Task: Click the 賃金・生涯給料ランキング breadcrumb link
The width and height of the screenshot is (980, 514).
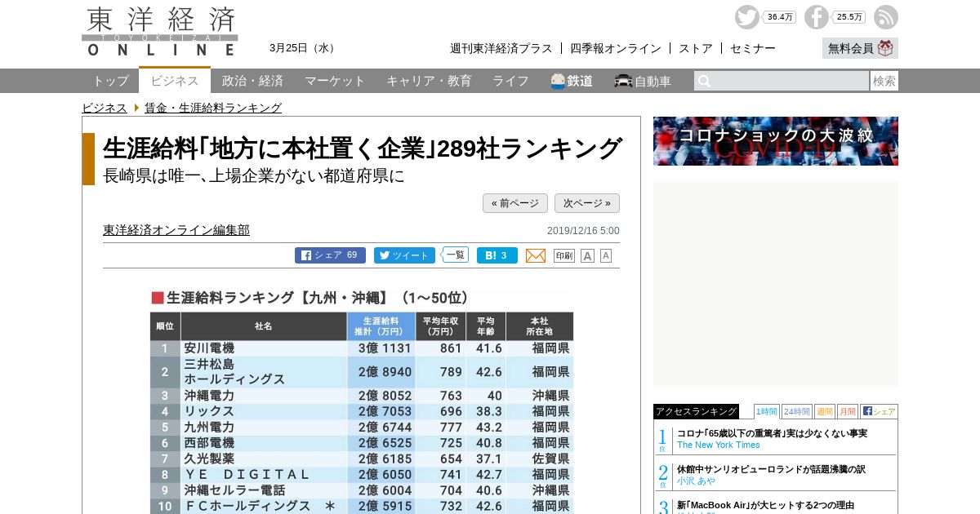Action: click(x=213, y=108)
